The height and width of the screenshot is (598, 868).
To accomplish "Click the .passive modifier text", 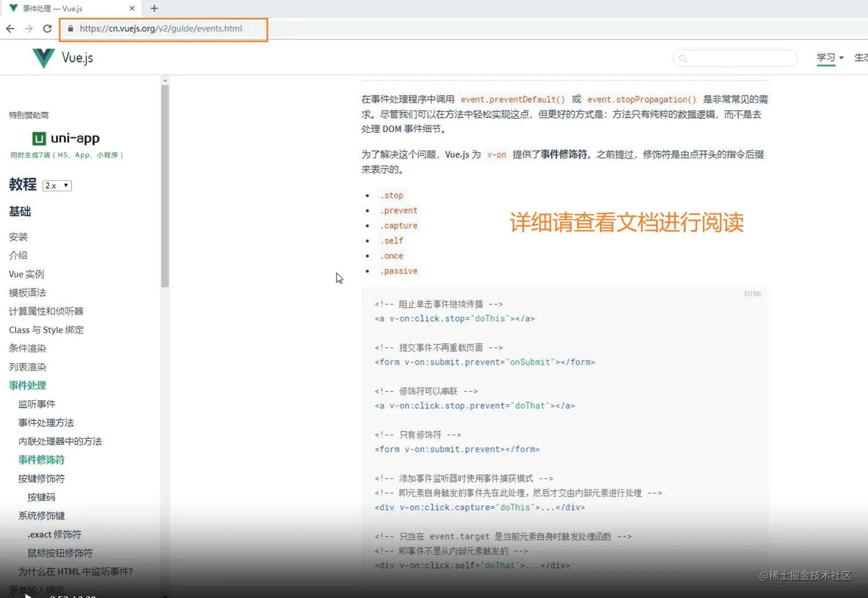I will (x=398, y=271).
